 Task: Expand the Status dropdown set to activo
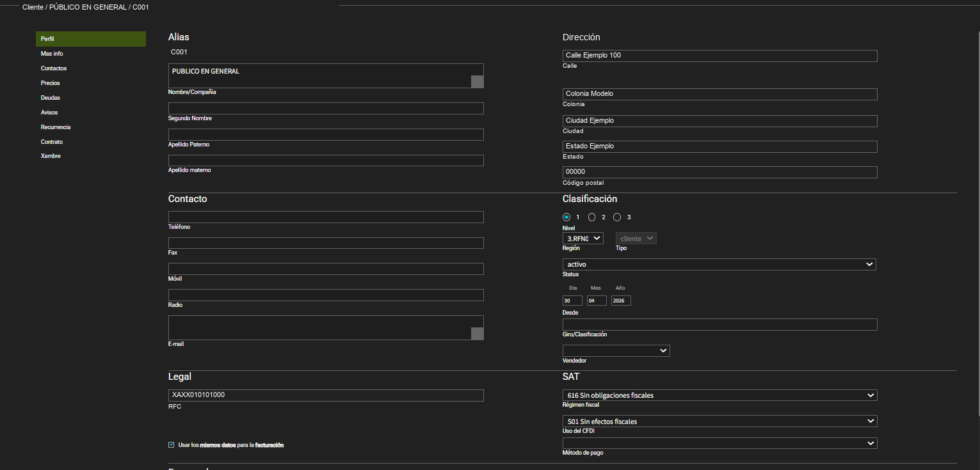click(x=719, y=265)
